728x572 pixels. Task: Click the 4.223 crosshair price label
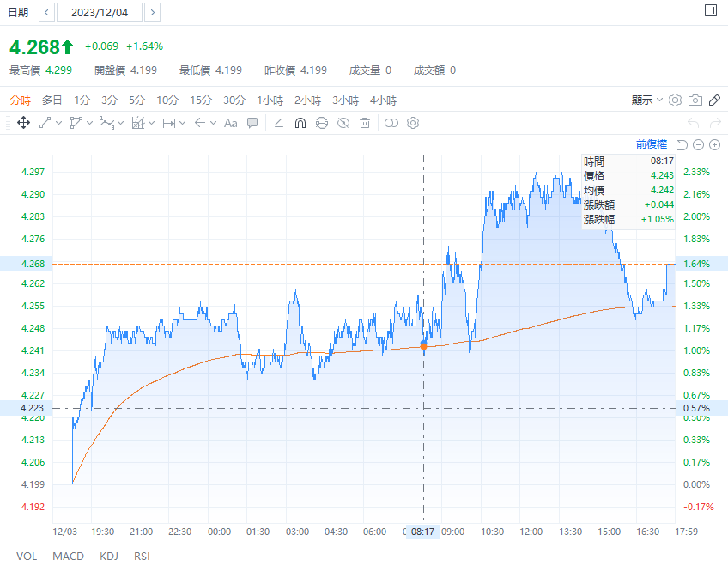(33, 408)
